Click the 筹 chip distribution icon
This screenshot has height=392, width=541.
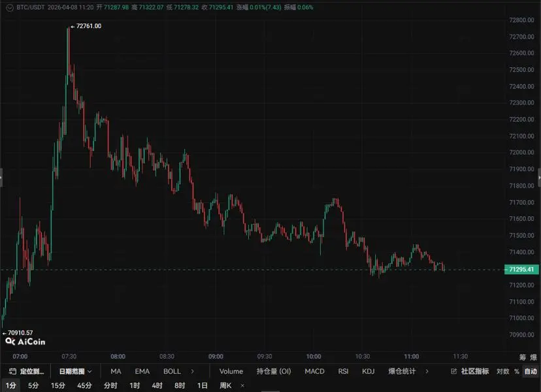tap(523, 357)
